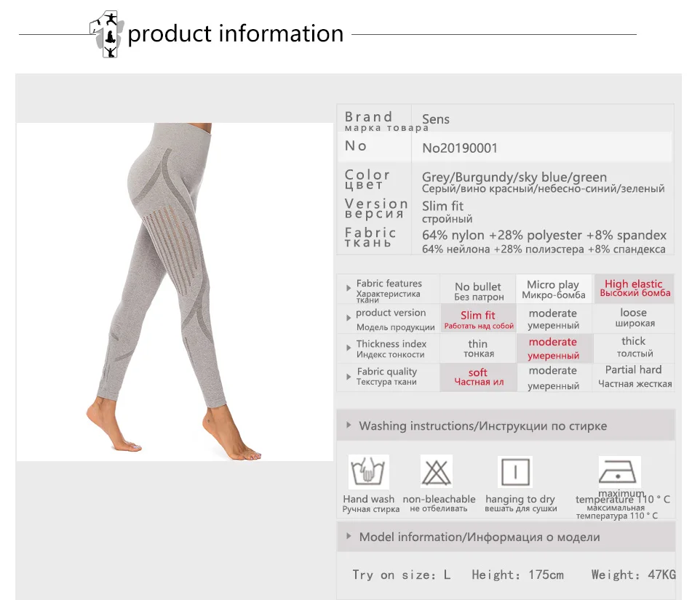Choose the red 'Slim fit' product version cell
700x600 pixels.
[x=479, y=319]
